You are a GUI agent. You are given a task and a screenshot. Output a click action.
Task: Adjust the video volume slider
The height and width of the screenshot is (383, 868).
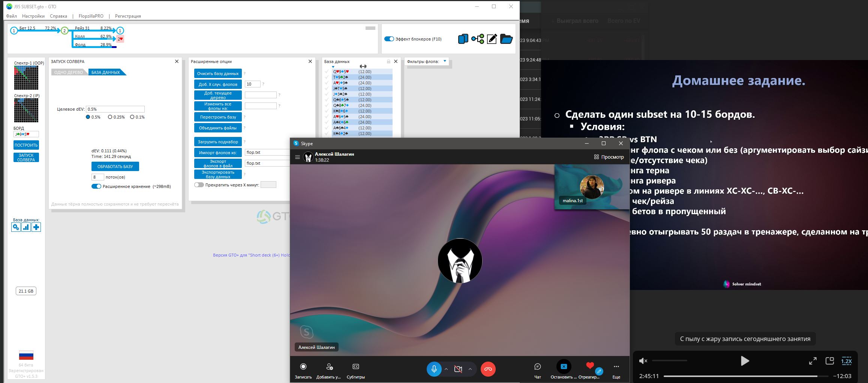click(670, 360)
